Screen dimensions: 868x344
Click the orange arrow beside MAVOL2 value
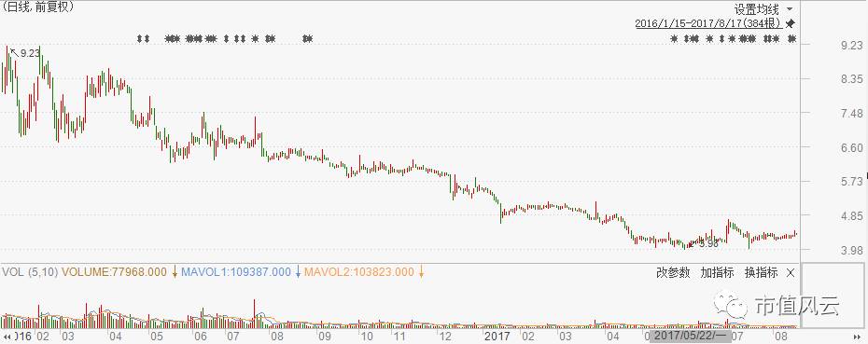421,272
